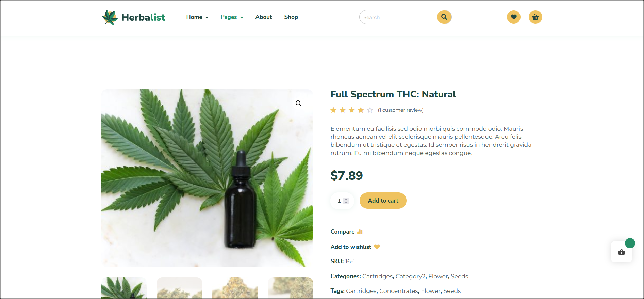This screenshot has height=299, width=644.
Task: Click the Add to cart button
Action: 383,201
